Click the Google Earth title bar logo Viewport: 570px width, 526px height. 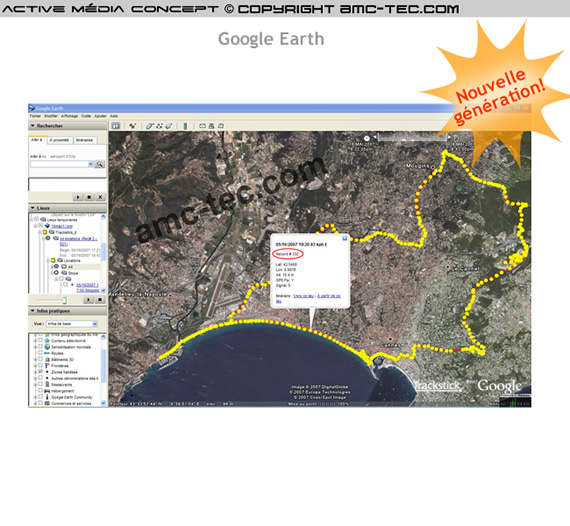(32, 108)
